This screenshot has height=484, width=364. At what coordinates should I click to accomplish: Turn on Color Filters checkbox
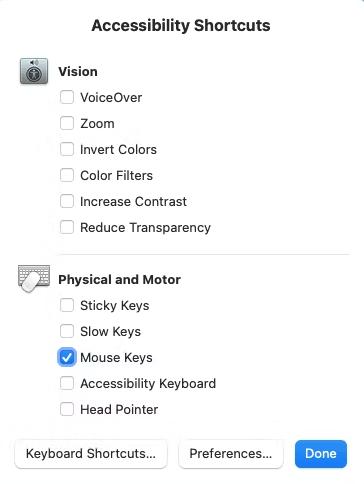click(x=67, y=175)
